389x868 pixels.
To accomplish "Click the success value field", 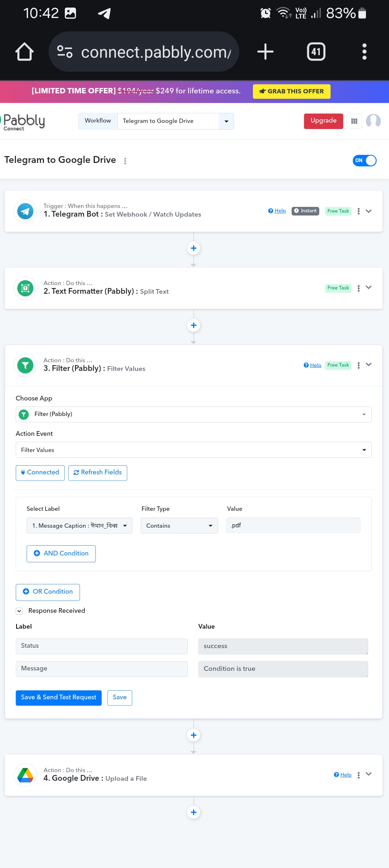I will [283, 646].
